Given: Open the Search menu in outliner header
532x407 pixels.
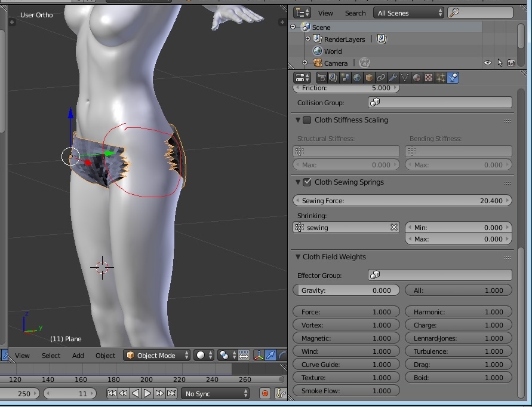Looking at the screenshot, I should pos(355,13).
